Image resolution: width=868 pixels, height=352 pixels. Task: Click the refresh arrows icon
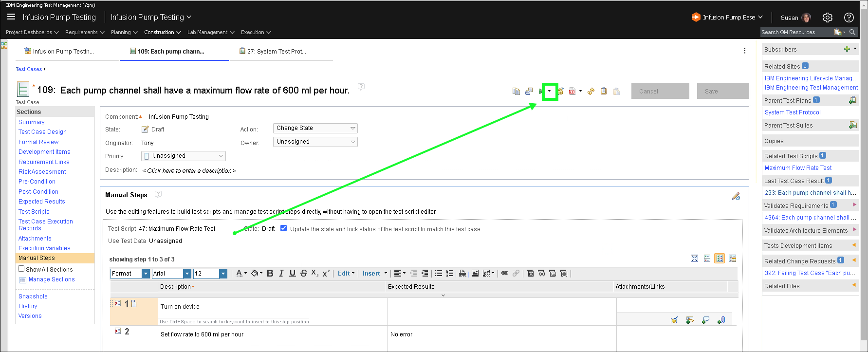pyautogui.click(x=591, y=91)
